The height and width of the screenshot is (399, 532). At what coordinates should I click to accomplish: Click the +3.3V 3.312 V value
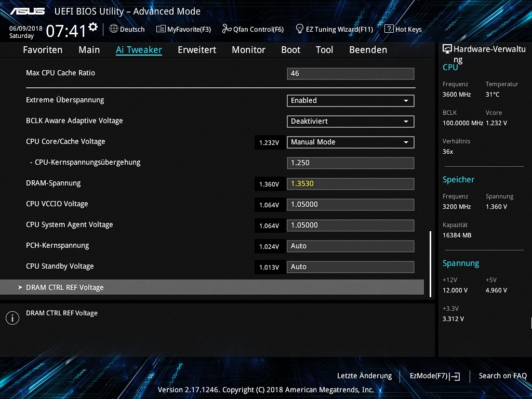click(453, 319)
